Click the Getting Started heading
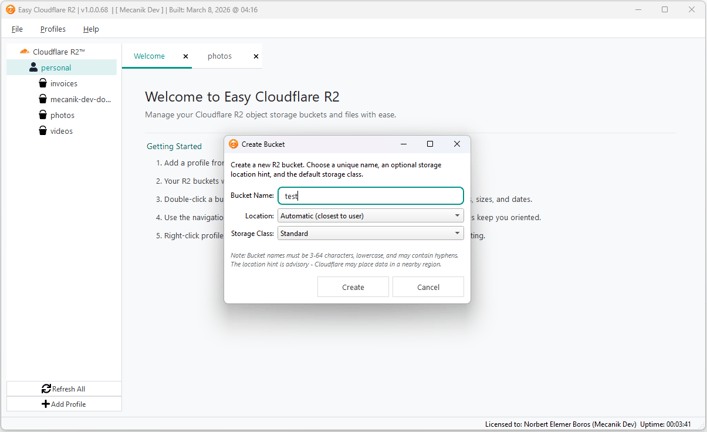The image size is (707, 432). point(174,146)
